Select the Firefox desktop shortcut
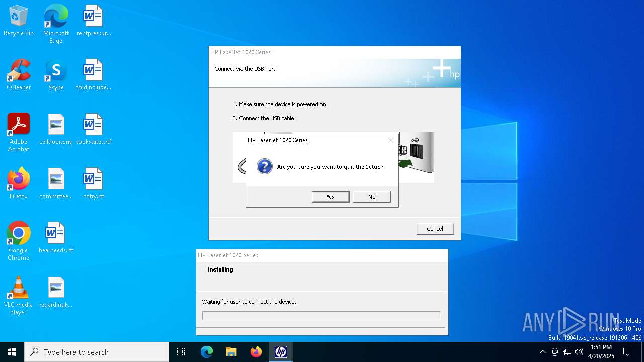This screenshot has width=644, height=362. pyautogui.click(x=19, y=184)
